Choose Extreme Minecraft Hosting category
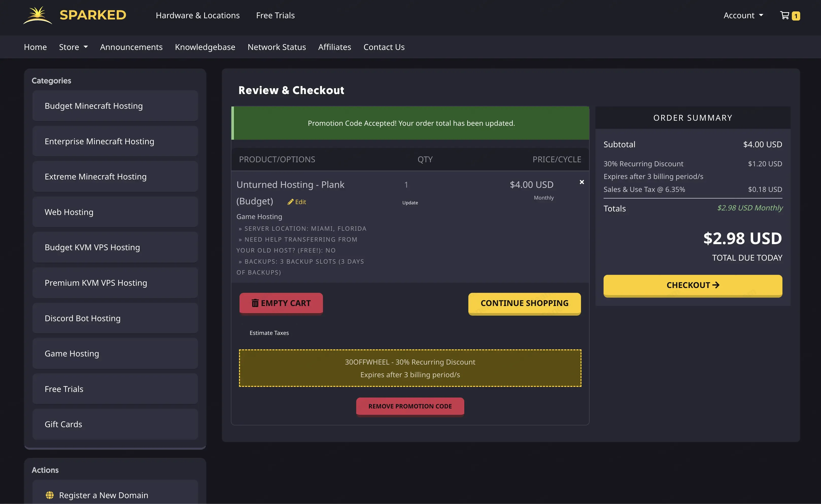 pos(115,177)
